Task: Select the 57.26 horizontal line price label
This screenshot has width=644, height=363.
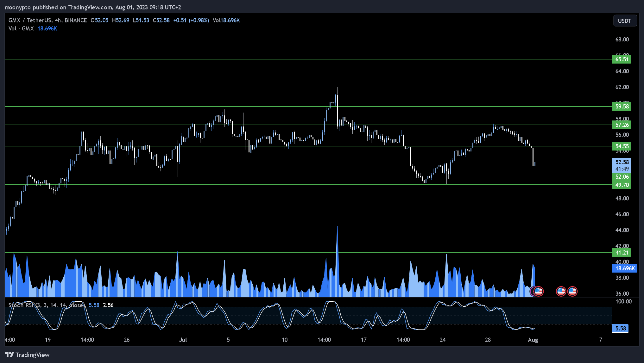Action: (622, 125)
